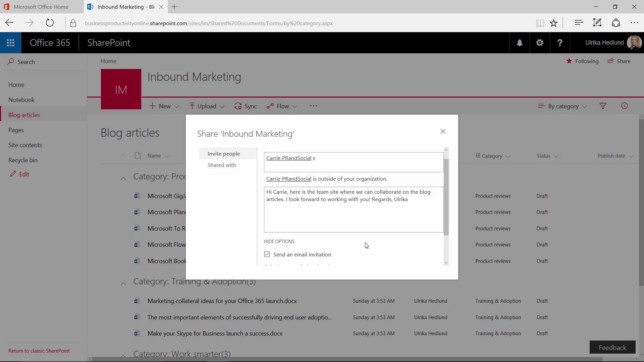The height and width of the screenshot is (362, 644).
Task: Collapse the Training & Adoption category group
Action: click(123, 284)
